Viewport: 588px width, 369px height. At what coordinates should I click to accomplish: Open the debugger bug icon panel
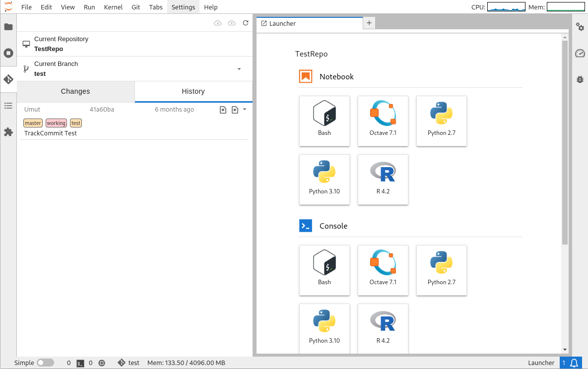click(x=580, y=79)
